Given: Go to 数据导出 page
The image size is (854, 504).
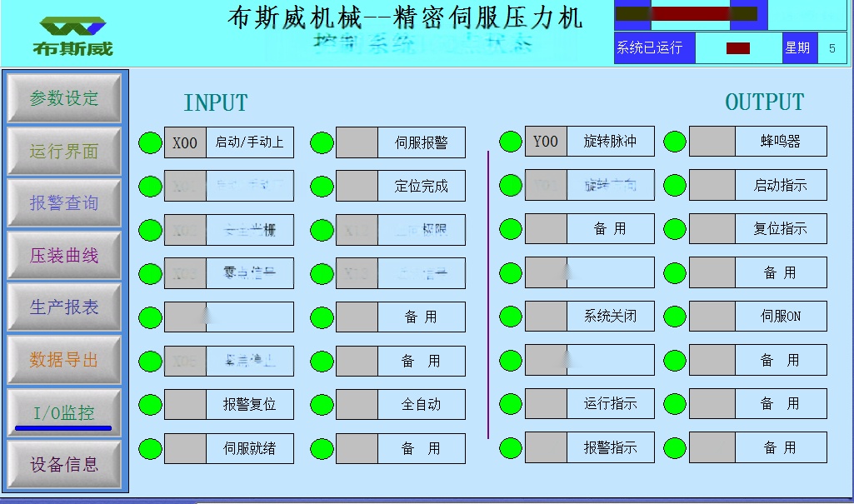Looking at the screenshot, I should [63, 360].
